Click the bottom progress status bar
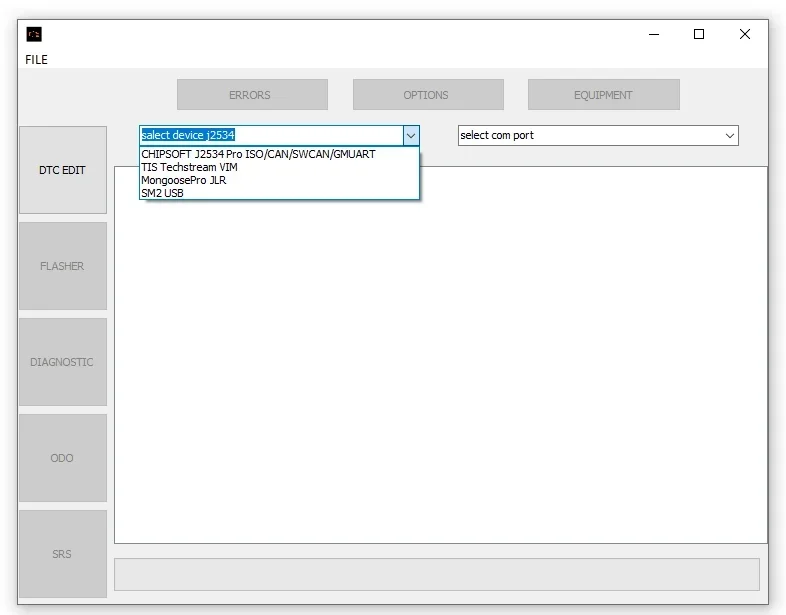The width and height of the screenshot is (786, 615). click(x=437, y=574)
